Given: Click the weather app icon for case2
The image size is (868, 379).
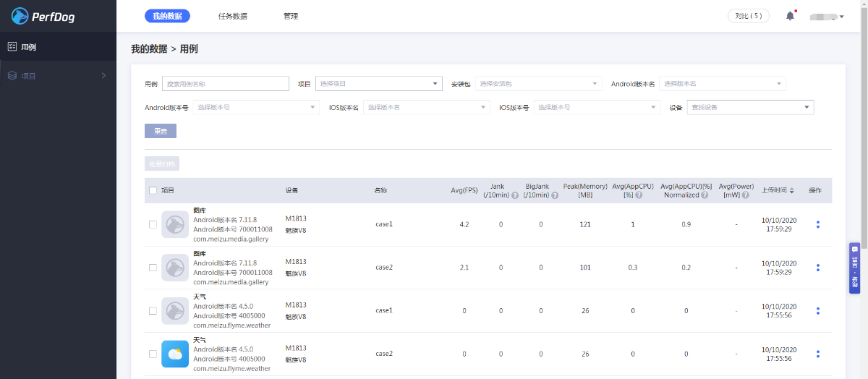Looking at the screenshot, I should [175, 354].
